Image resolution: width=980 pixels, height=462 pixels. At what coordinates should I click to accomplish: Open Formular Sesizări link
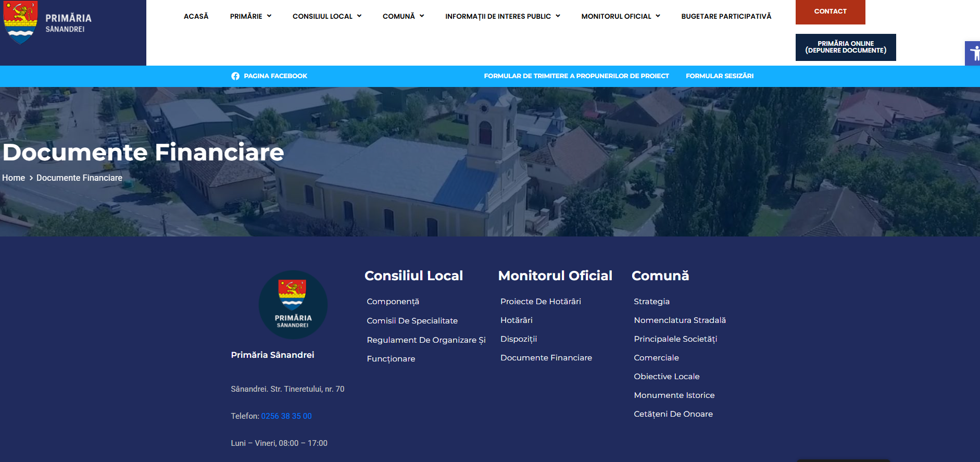click(x=719, y=76)
